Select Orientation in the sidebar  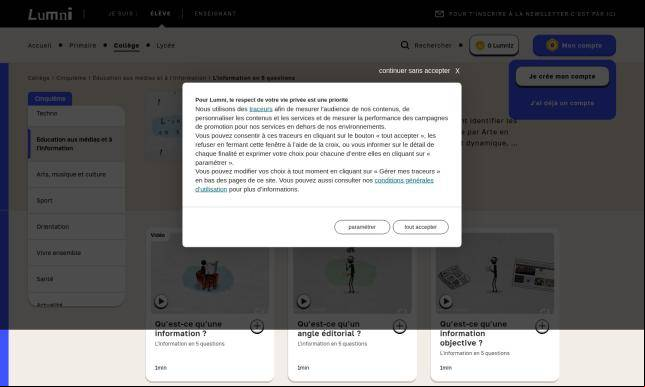coord(77,227)
